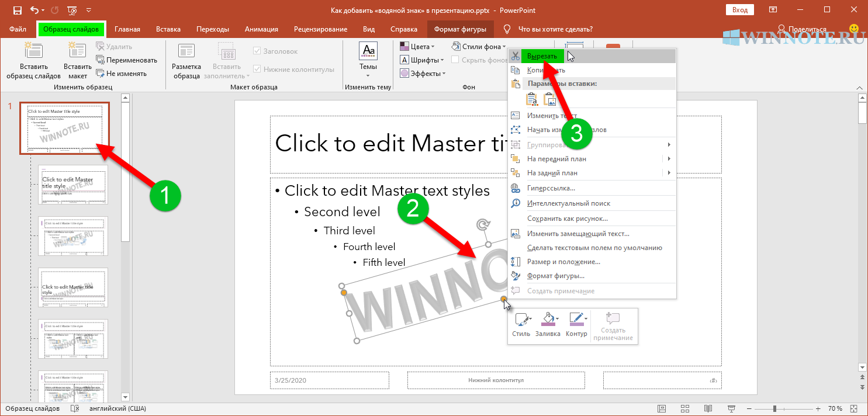Viewport: 868px width, 416px height.
Task: Open the Контур outline color button
Action: click(576, 325)
